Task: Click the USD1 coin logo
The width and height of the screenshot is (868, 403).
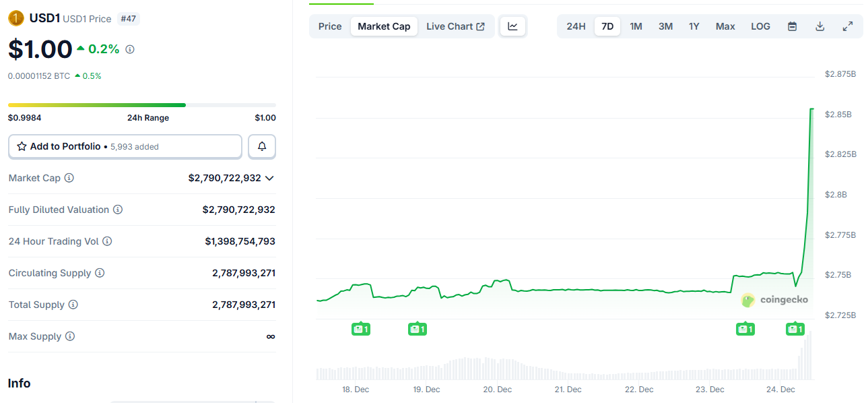Action: pyautogui.click(x=13, y=19)
